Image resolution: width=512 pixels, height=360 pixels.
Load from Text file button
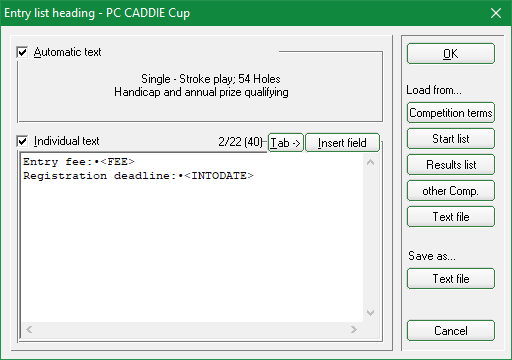coord(451,217)
